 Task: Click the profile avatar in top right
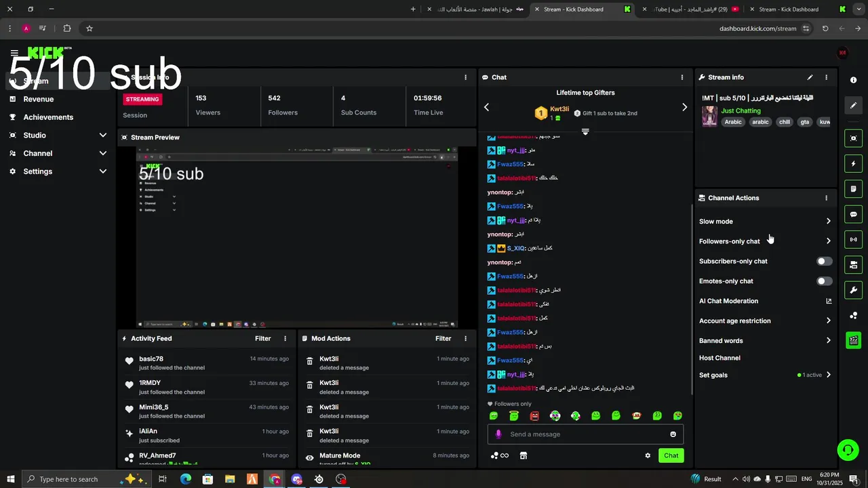click(x=843, y=53)
